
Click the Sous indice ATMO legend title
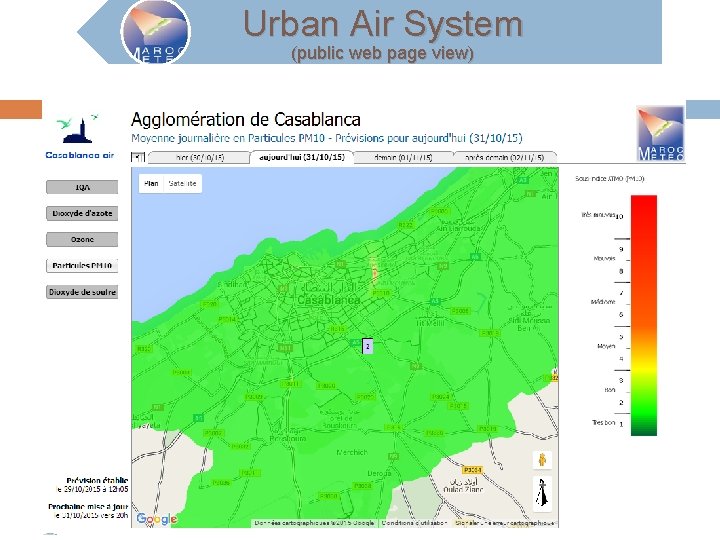(x=610, y=179)
